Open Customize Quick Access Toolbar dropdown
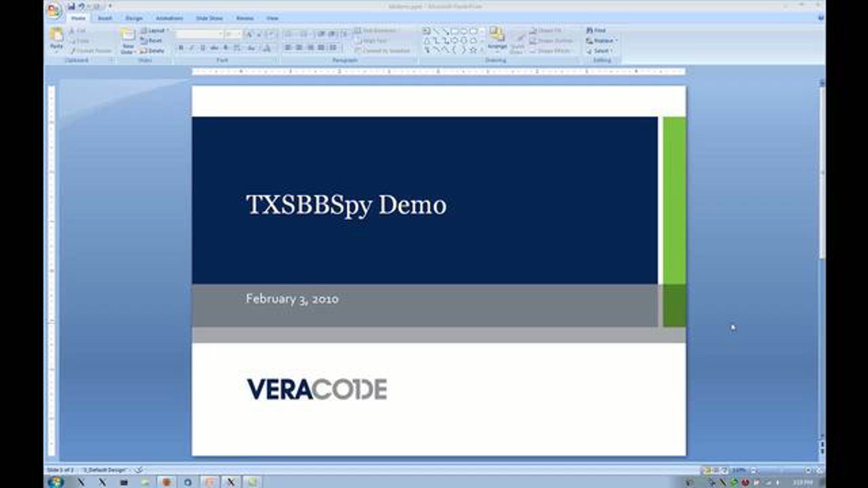Image resolution: width=868 pixels, height=488 pixels. [x=110, y=6]
